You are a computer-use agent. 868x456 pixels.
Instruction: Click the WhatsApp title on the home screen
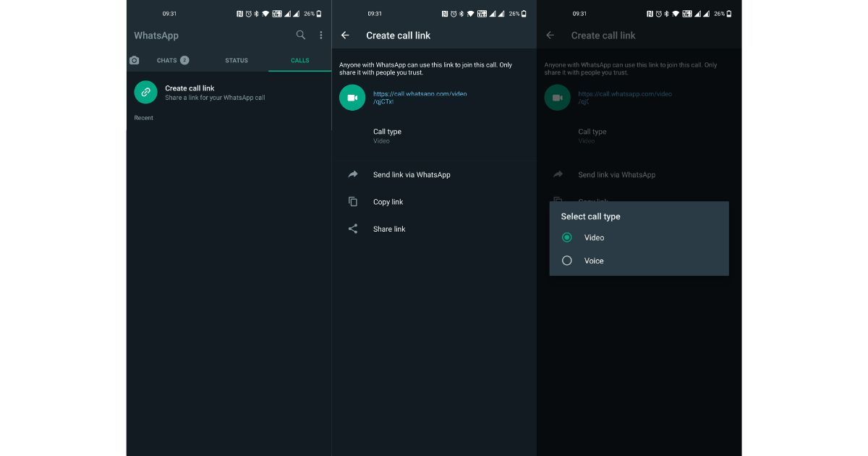tap(156, 35)
